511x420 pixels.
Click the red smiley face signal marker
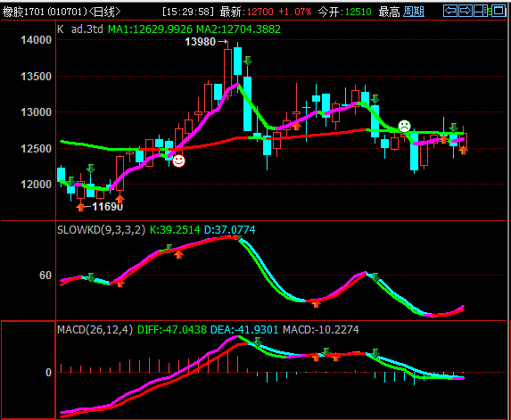tap(178, 161)
